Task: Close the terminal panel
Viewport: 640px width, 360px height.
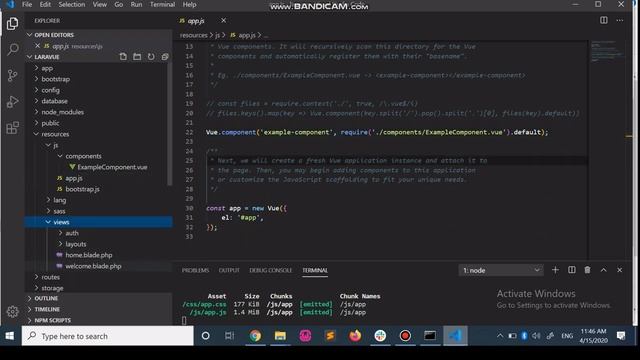Action: tap(620, 270)
